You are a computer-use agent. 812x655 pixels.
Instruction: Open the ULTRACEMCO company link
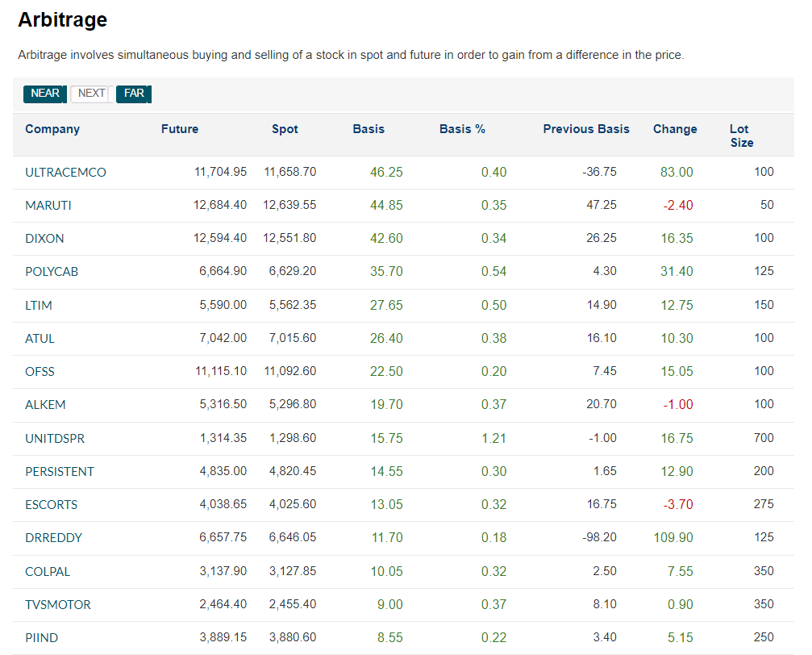tap(66, 173)
